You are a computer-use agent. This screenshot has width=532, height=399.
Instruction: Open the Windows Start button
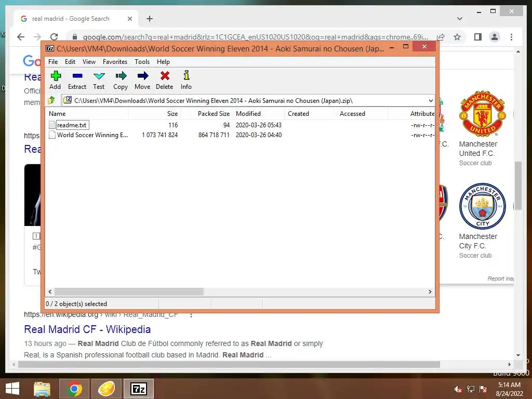pyautogui.click(x=12, y=389)
